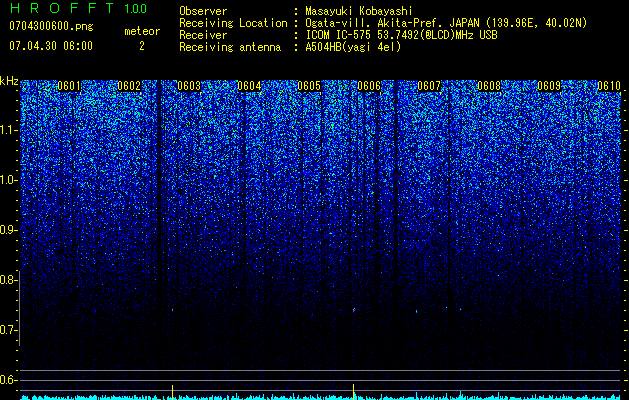
Task: Click the 0.7 frequency axis label
Action: tap(7, 330)
